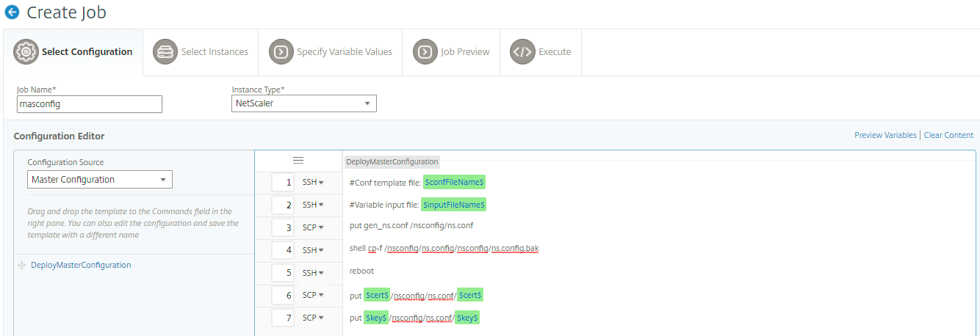Image resolution: width=980 pixels, height=336 pixels.
Task: Open the Select Configuration tab
Action: pos(73,52)
